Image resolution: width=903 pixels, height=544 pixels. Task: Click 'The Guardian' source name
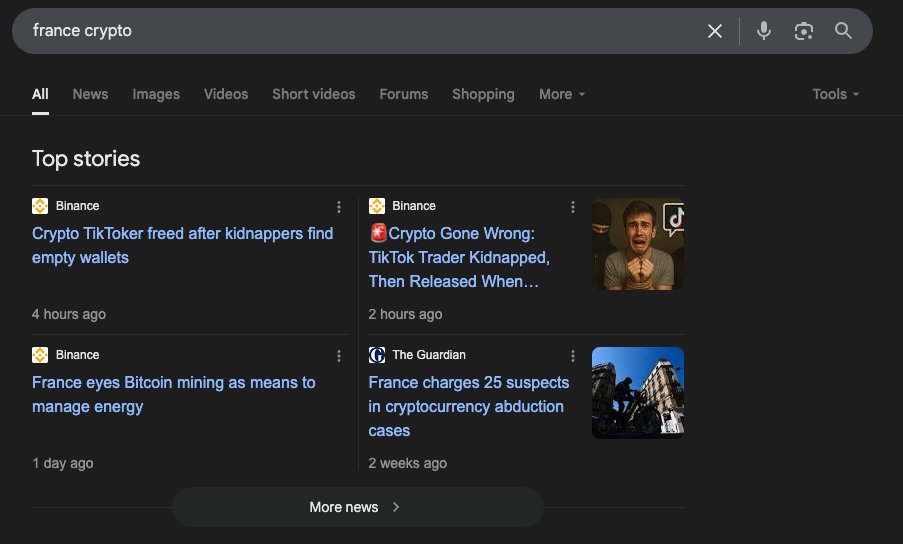429,355
